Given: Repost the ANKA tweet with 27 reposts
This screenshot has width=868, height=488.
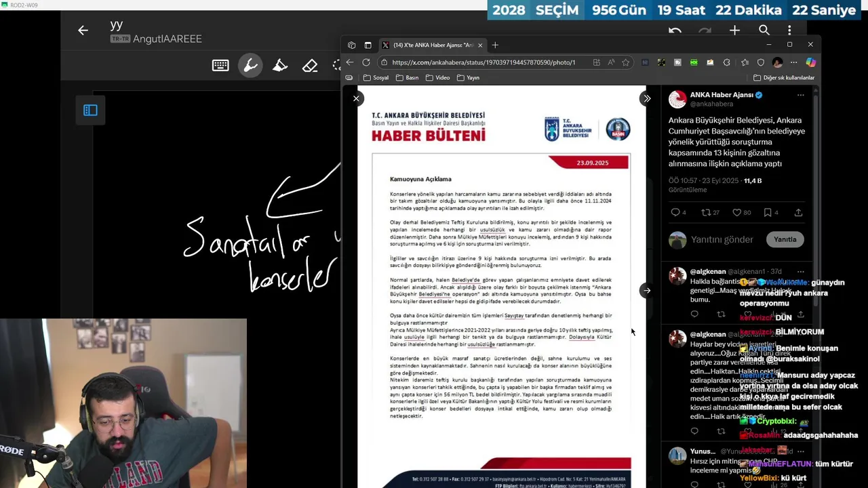Looking at the screenshot, I should pos(710,213).
